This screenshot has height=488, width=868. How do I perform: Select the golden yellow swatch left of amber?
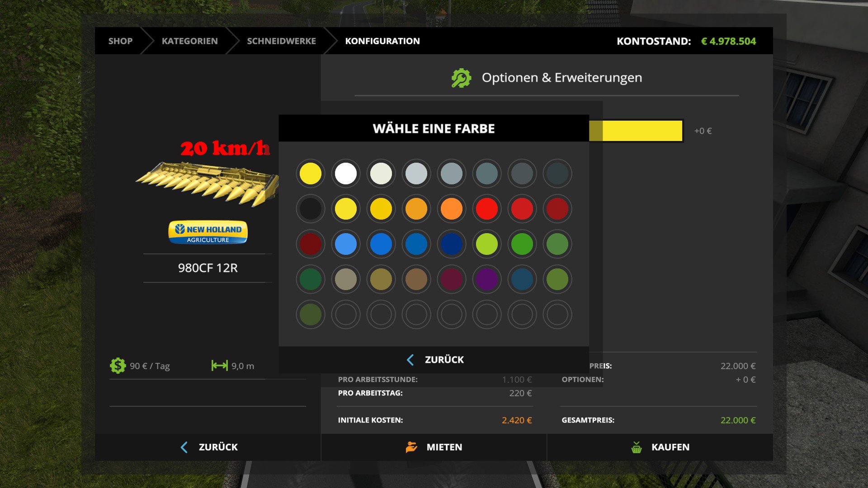381,209
